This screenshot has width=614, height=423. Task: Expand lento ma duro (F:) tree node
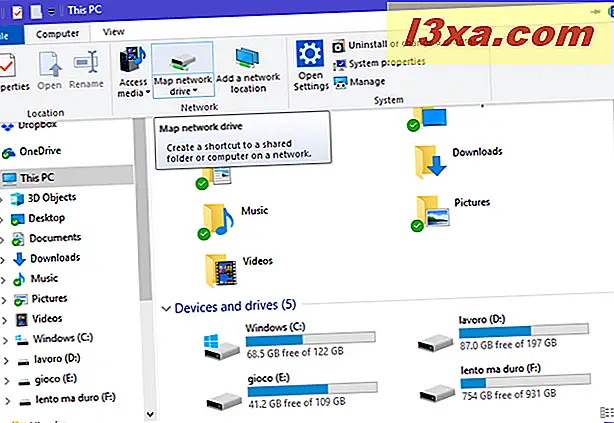[x=7, y=401]
